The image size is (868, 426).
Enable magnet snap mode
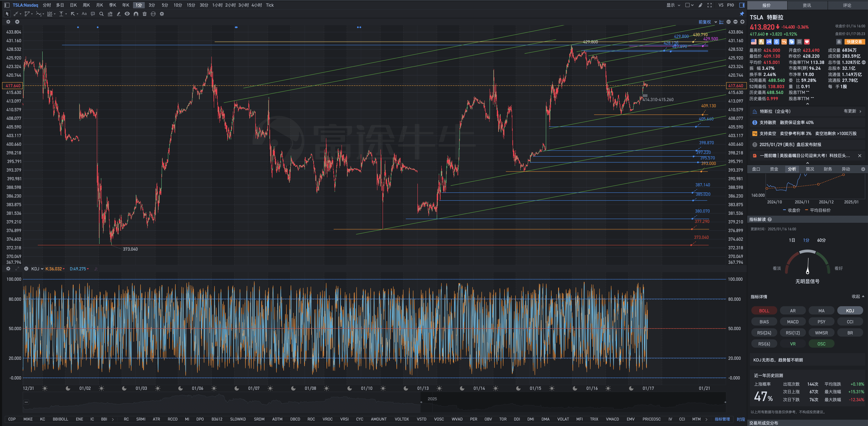[136, 14]
